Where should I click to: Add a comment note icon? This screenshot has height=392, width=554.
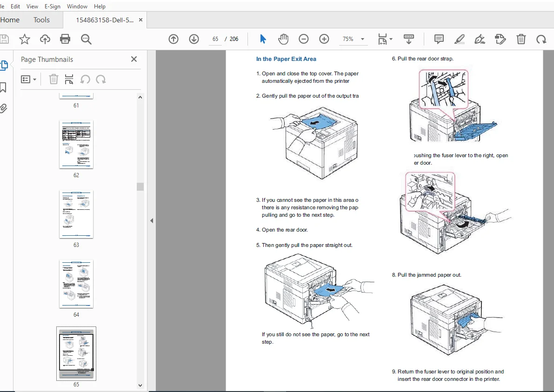439,39
